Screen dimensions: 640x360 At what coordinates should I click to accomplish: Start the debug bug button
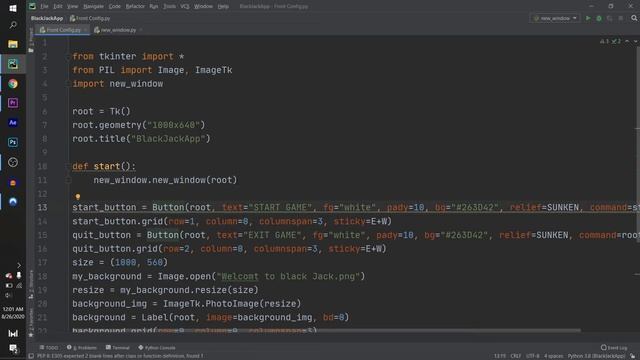click(x=599, y=18)
